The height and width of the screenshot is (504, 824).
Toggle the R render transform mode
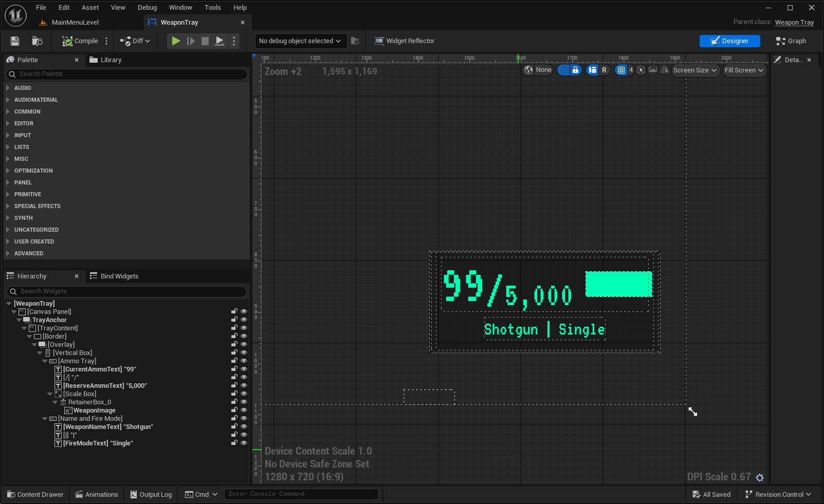pyautogui.click(x=605, y=70)
